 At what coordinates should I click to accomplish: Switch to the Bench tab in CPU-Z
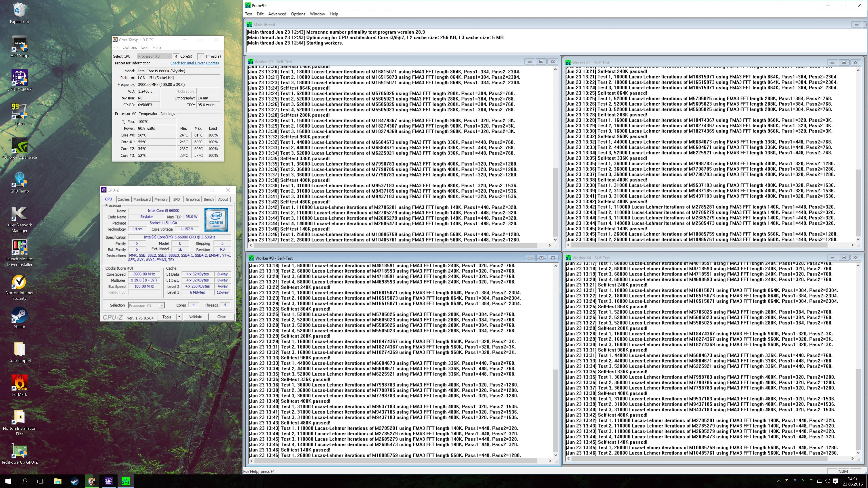(208, 199)
